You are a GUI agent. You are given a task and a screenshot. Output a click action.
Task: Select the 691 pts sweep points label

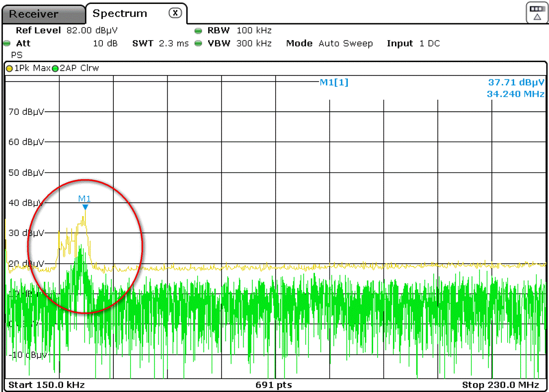point(274,386)
